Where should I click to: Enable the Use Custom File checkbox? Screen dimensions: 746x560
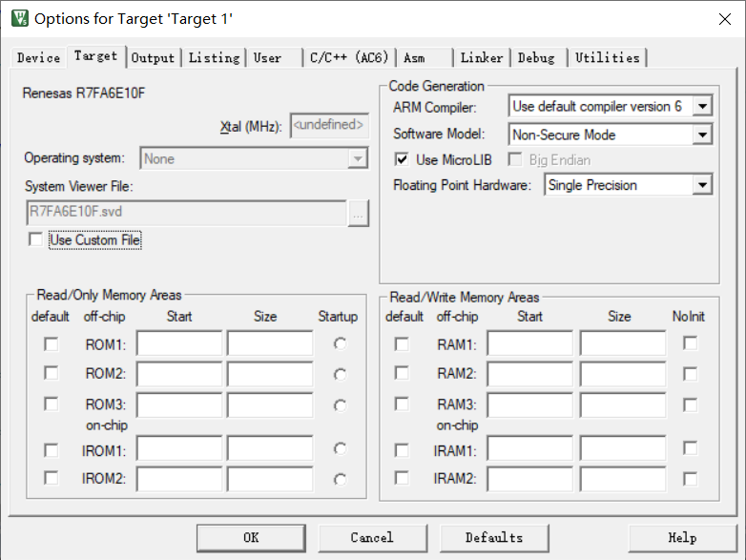35,239
